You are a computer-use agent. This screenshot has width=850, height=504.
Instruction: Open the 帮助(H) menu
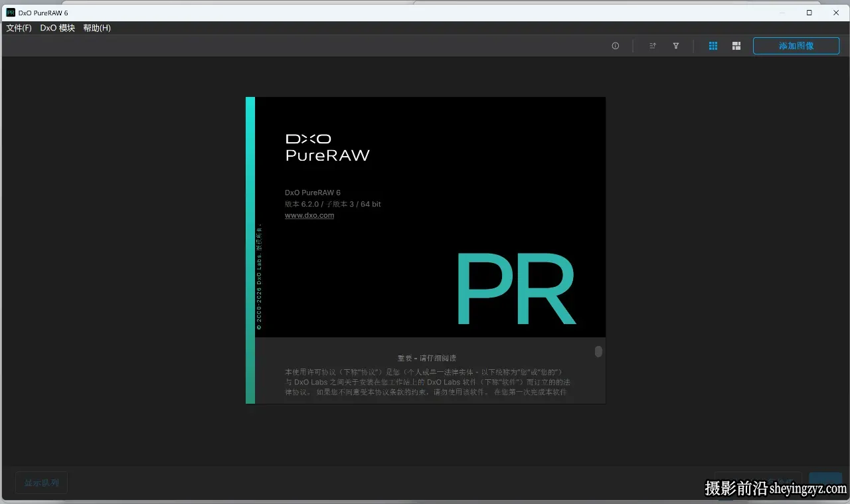(97, 28)
